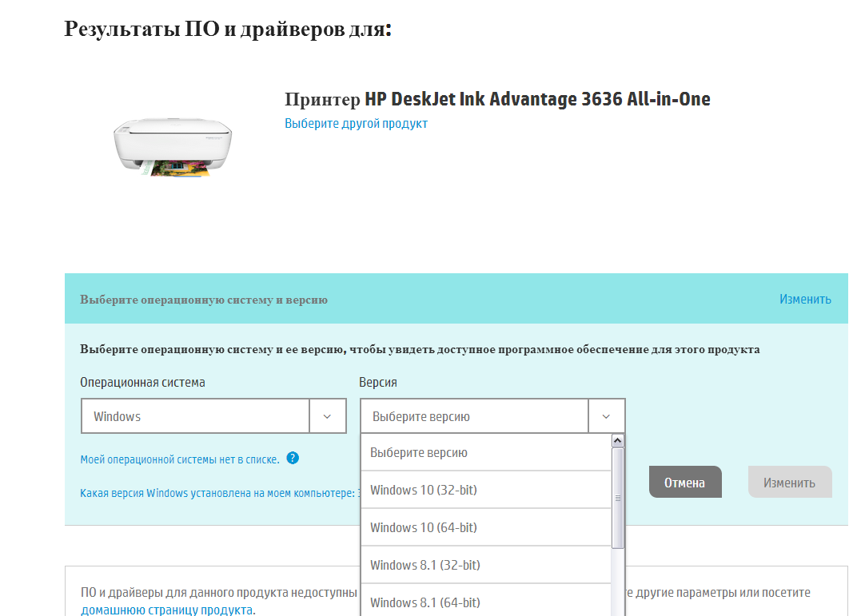Click the Операционная система field label

pyautogui.click(x=142, y=382)
